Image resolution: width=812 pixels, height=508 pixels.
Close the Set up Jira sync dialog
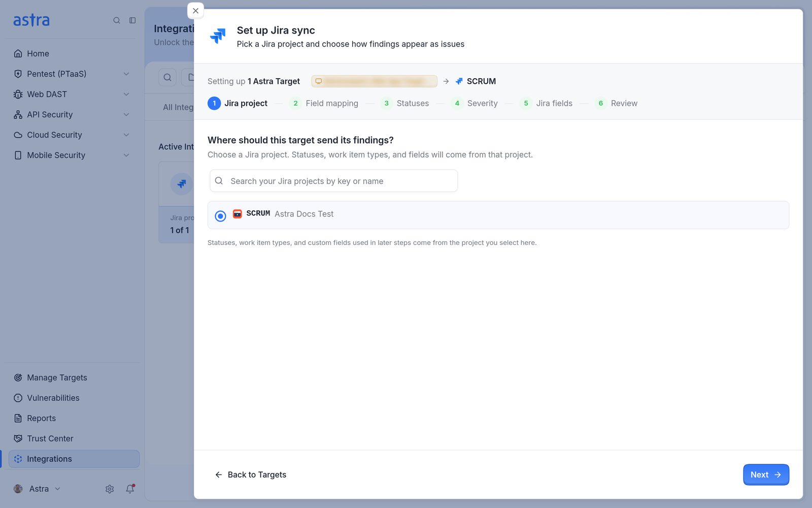195,11
